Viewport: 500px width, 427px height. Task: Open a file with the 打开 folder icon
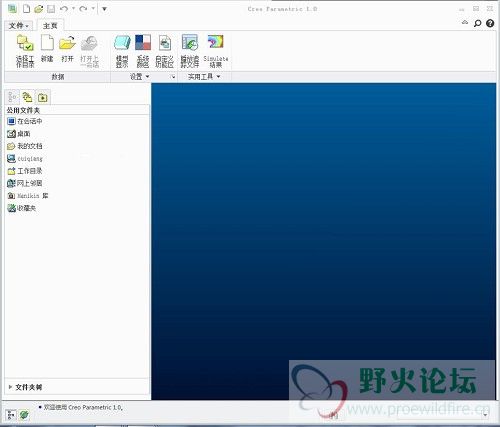tap(67, 49)
